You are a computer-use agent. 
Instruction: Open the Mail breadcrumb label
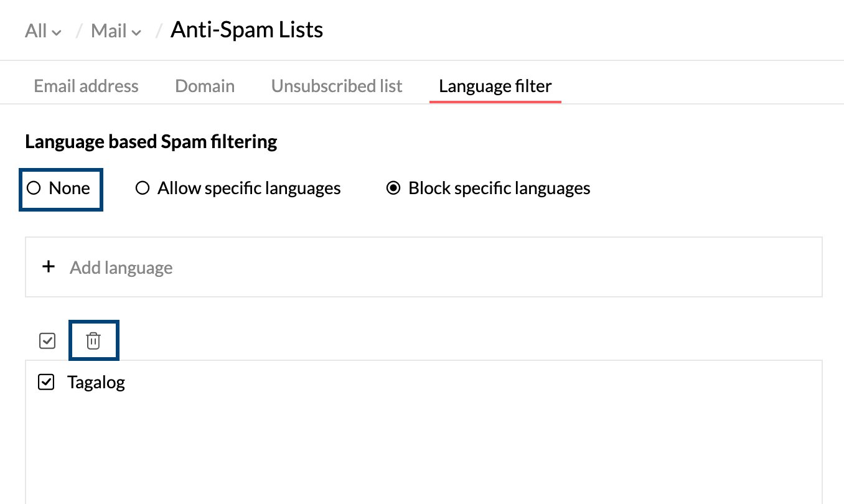(108, 30)
